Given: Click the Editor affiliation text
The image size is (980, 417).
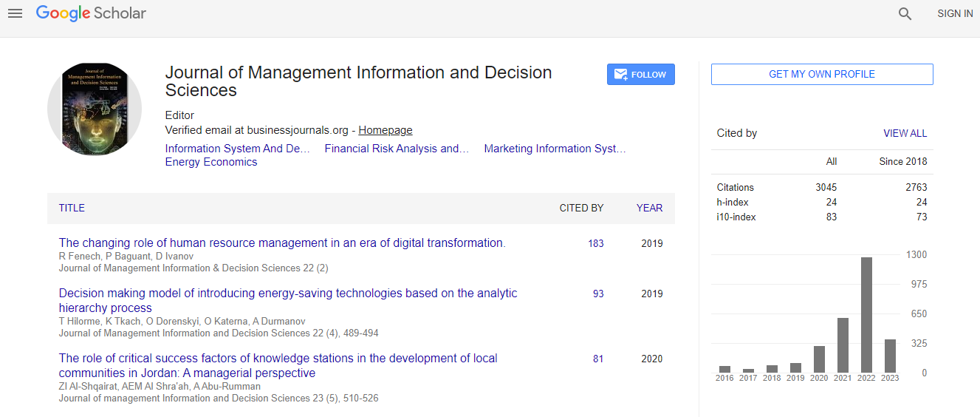Looking at the screenshot, I should pyautogui.click(x=180, y=115).
